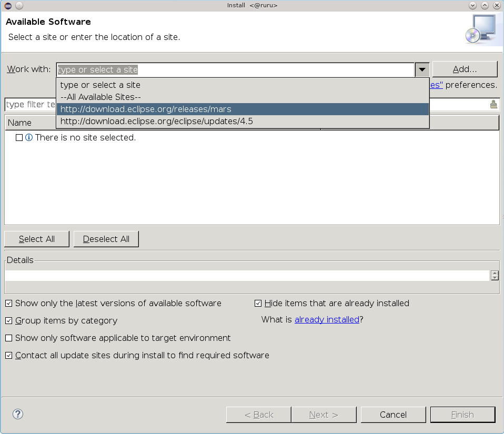Click the Cancel button
This screenshot has width=504, height=434.
[x=393, y=415]
